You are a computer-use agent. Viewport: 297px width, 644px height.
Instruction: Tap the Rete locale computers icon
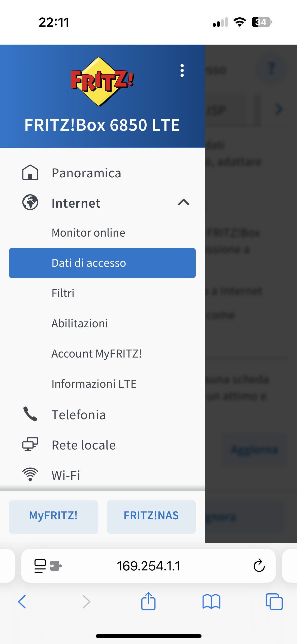pyautogui.click(x=30, y=444)
